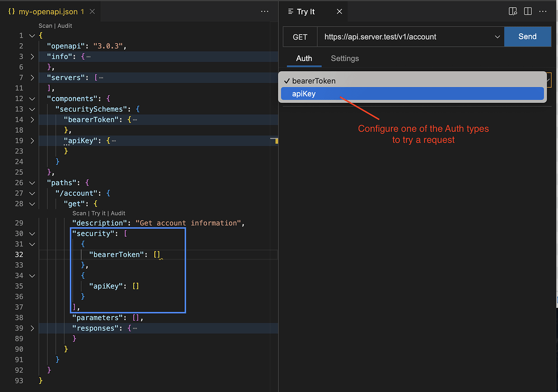Click Audit code lens above description line
This screenshot has height=392, width=558.
(x=118, y=213)
